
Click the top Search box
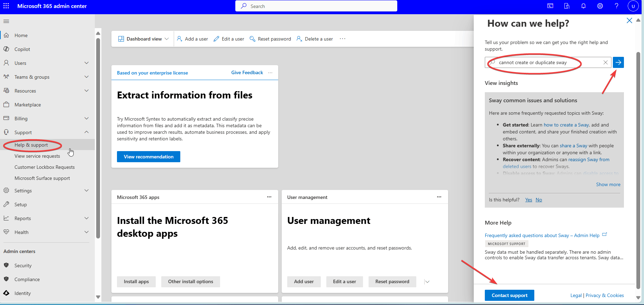coord(316,6)
